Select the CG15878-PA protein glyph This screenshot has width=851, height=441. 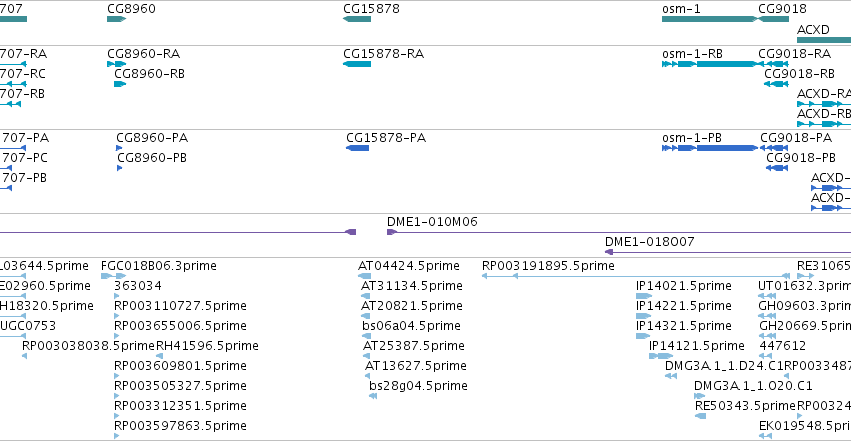(x=358, y=148)
